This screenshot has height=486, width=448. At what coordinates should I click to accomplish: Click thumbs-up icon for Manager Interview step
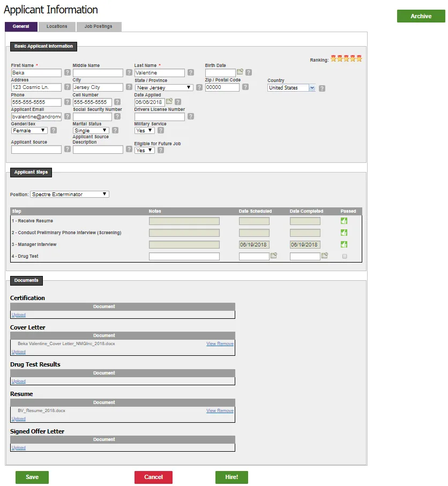pyautogui.click(x=344, y=244)
